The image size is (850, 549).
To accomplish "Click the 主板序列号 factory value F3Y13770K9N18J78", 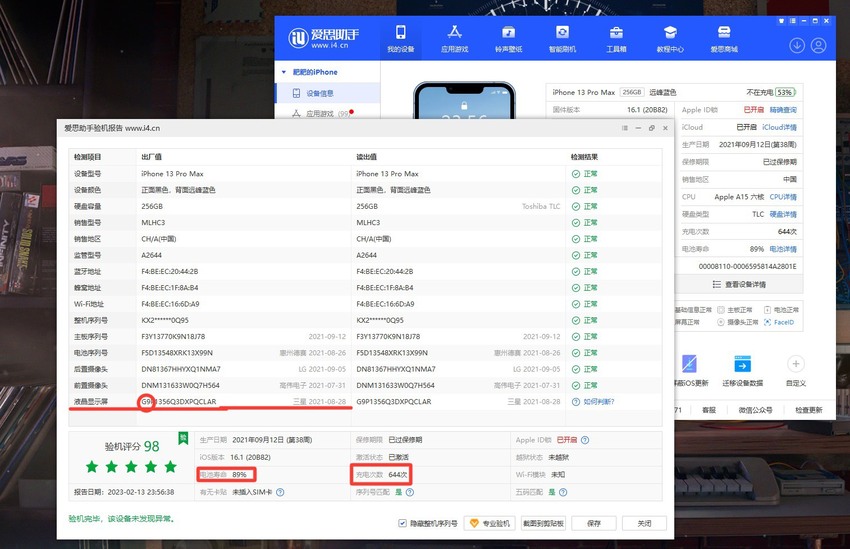I will coord(173,337).
